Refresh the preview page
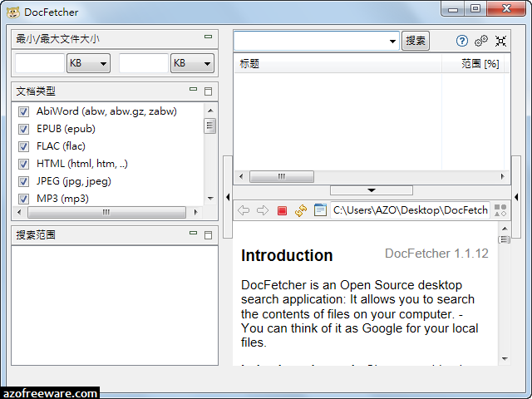Image resolution: width=532 pixels, height=399 pixels. tap(301, 210)
